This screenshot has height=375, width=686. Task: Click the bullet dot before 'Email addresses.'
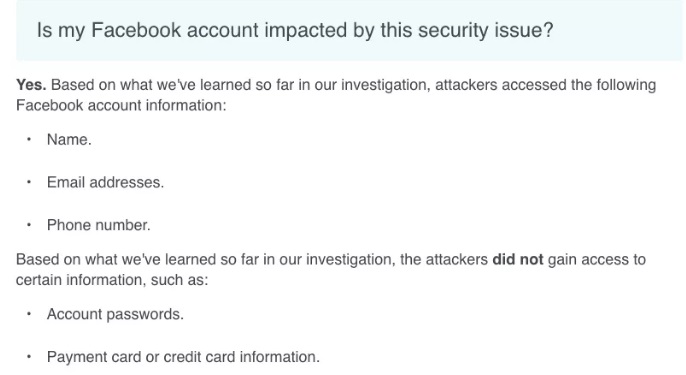point(29,182)
